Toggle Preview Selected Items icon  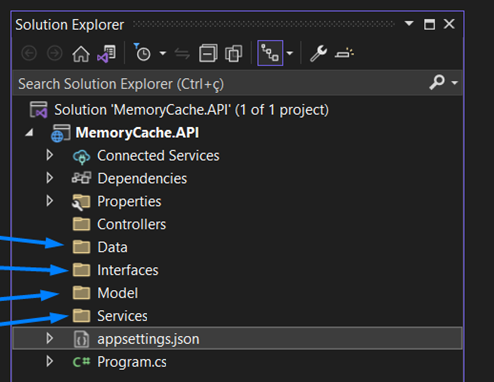pos(345,53)
